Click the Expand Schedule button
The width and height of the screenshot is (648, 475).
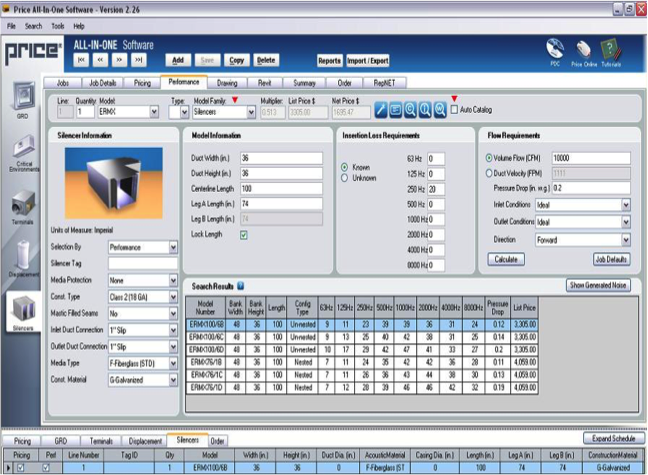613,439
